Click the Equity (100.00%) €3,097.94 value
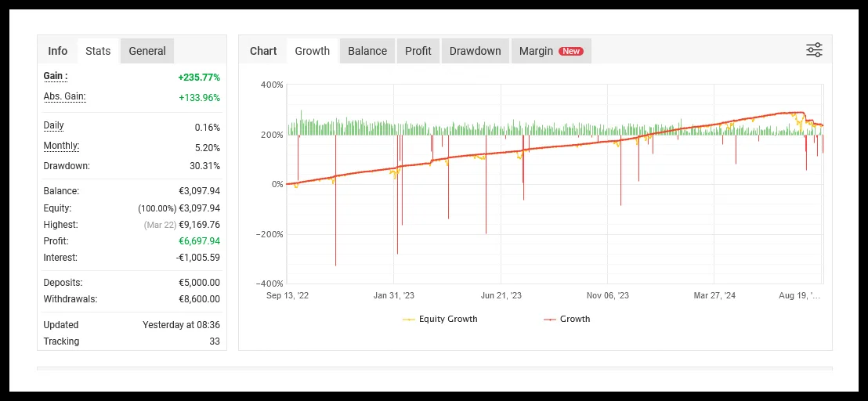 click(x=179, y=208)
